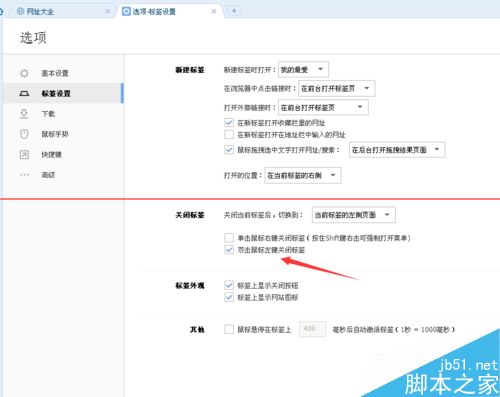The width and height of the screenshot is (500, 397).
Task: Open 高级 settings in the sidebar
Action: click(63, 175)
